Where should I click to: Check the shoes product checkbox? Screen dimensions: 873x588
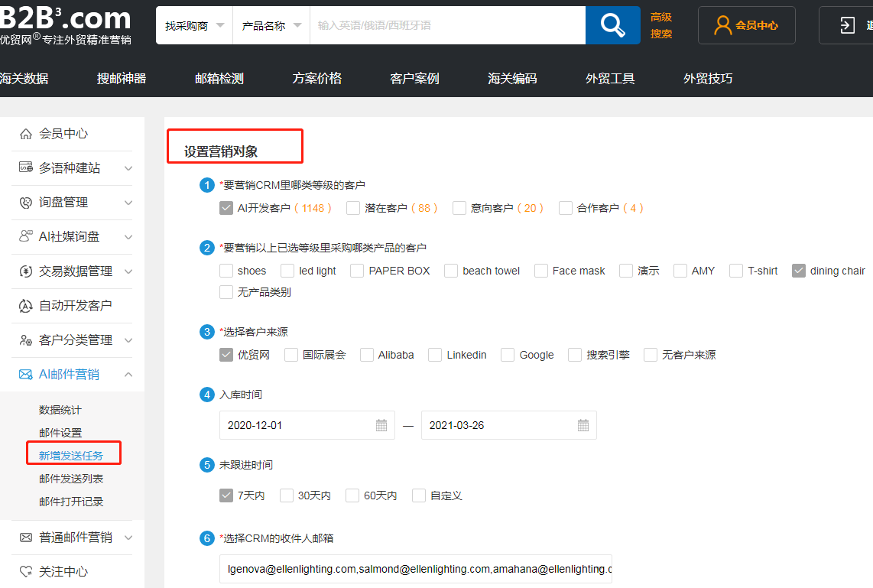pos(226,271)
